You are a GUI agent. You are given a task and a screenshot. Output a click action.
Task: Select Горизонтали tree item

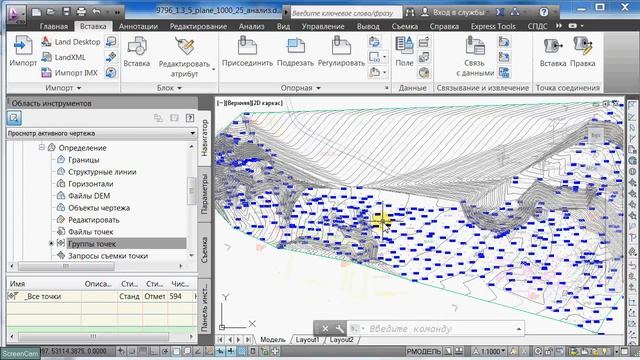pyautogui.click(x=91, y=184)
